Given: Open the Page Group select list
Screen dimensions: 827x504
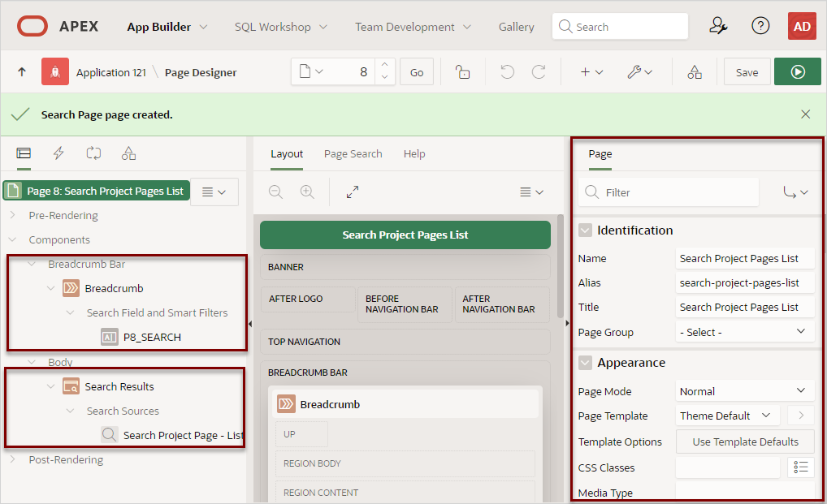Looking at the screenshot, I should (744, 332).
